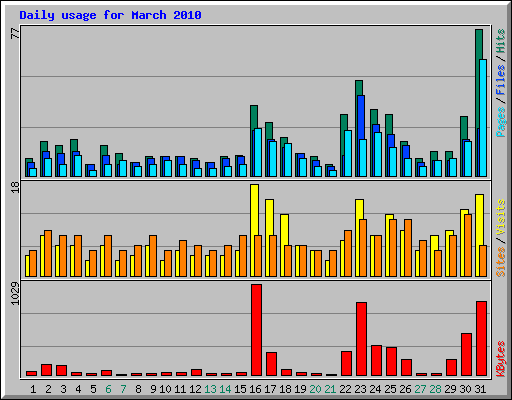
Task: Click the orange Sites bar for day 30
Action: [x=468, y=245]
